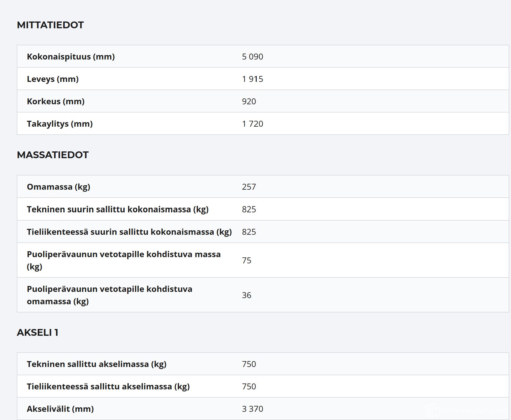
Task: Select the Kokonaispituus (mm) row label
Action: pos(71,57)
